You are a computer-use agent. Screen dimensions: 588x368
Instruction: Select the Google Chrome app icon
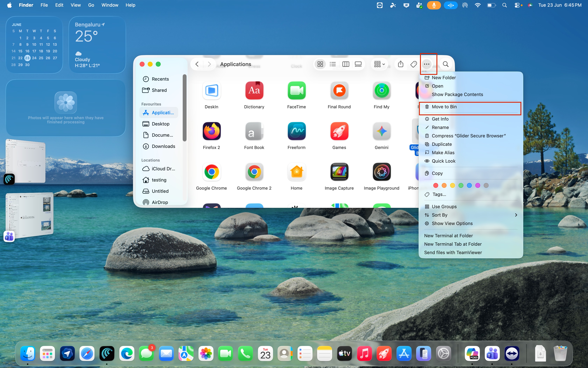point(211,172)
